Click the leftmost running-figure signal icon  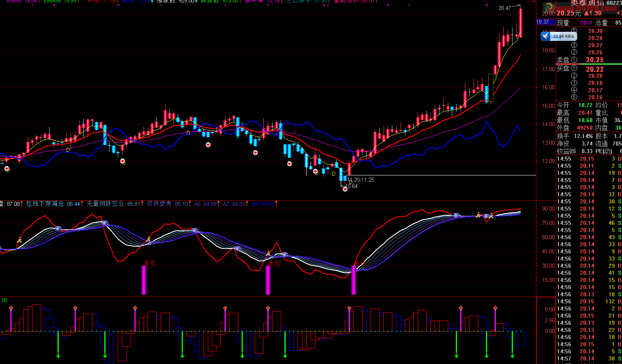[x=19, y=240]
